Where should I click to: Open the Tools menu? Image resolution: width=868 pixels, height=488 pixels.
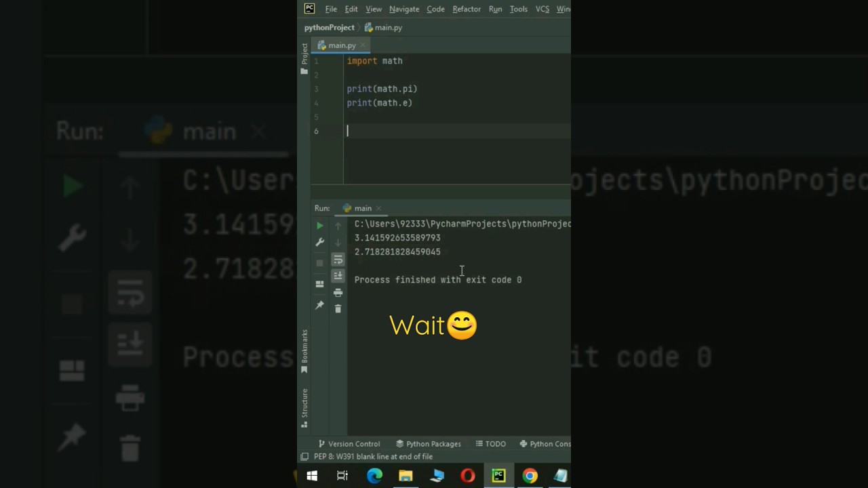(x=519, y=9)
